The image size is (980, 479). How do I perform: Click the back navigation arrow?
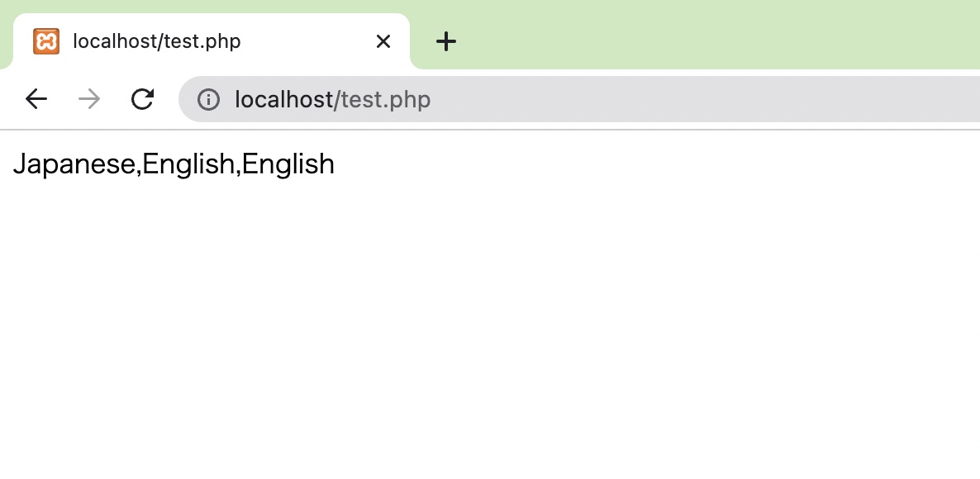point(36,99)
